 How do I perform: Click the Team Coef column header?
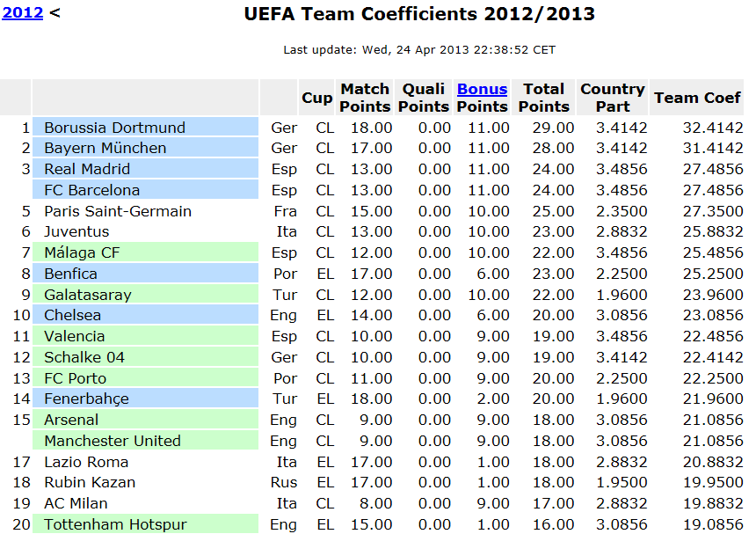(x=698, y=98)
